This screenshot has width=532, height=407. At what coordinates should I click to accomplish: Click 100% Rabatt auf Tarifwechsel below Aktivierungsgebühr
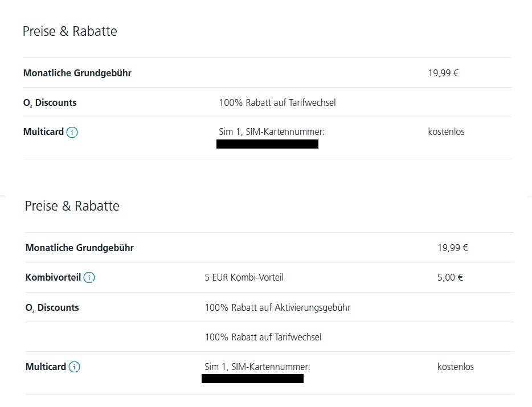point(263,337)
